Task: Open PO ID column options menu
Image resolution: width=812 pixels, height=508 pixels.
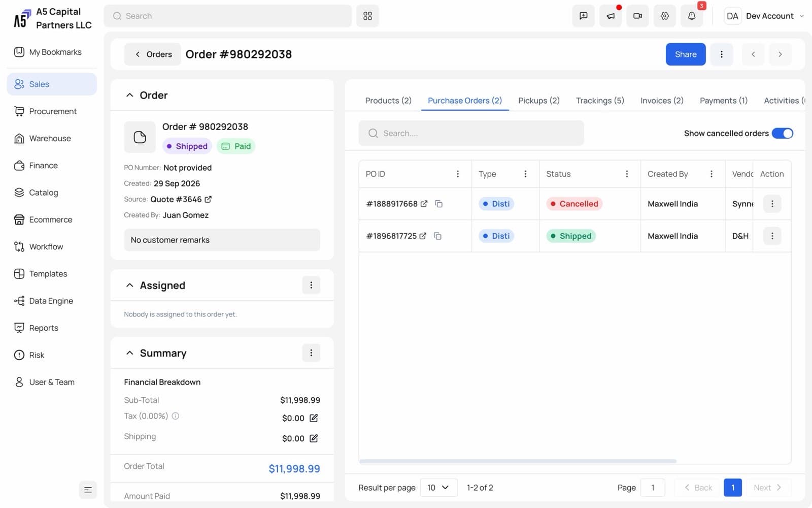Action: tap(458, 174)
